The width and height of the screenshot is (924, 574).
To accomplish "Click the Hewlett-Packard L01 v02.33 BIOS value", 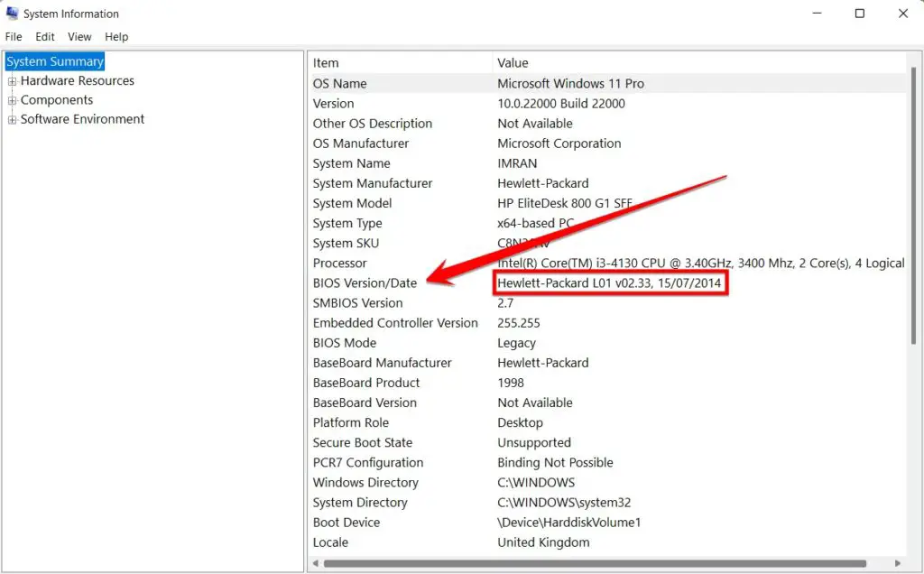I will [x=609, y=283].
